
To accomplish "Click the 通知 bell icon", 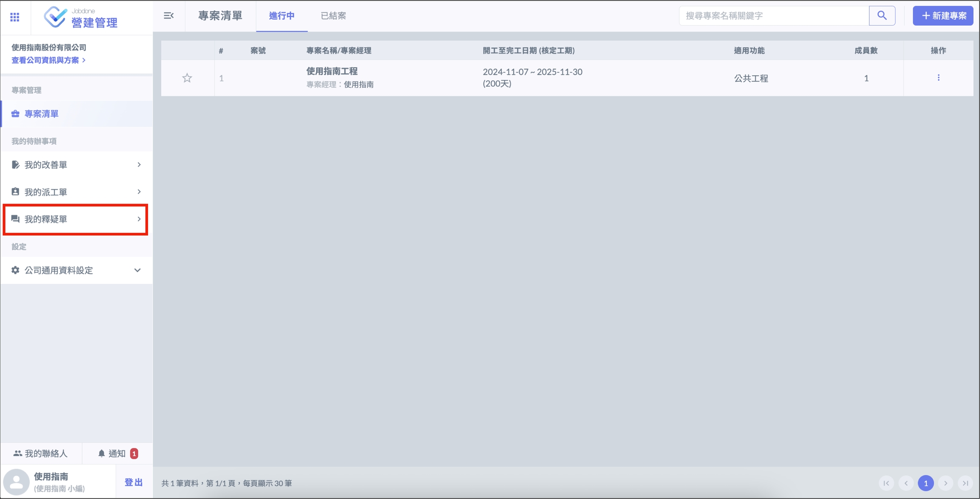I will 102,454.
